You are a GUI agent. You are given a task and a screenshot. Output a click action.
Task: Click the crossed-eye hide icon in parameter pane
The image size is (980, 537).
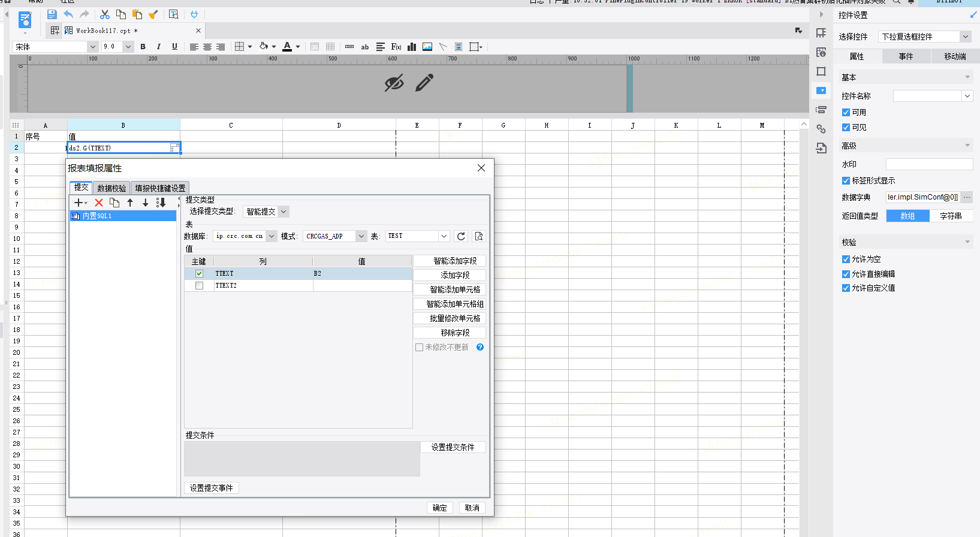(394, 83)
